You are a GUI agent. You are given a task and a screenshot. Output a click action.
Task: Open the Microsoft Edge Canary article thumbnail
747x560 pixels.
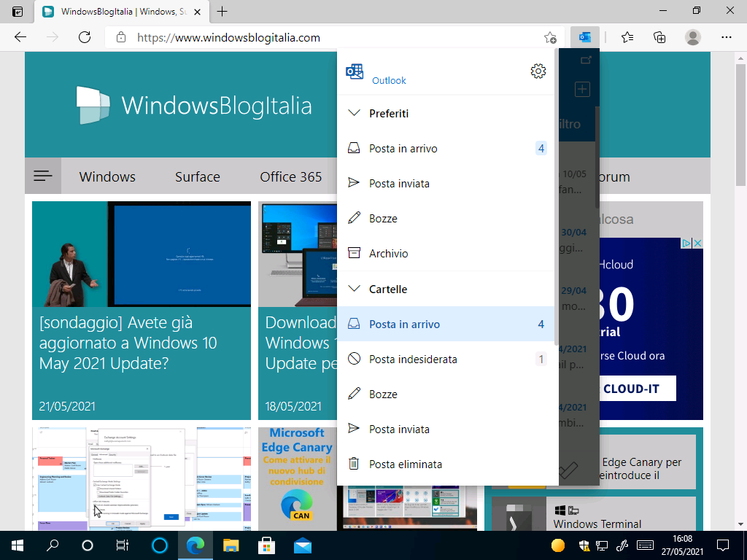(x=298, y=478)
